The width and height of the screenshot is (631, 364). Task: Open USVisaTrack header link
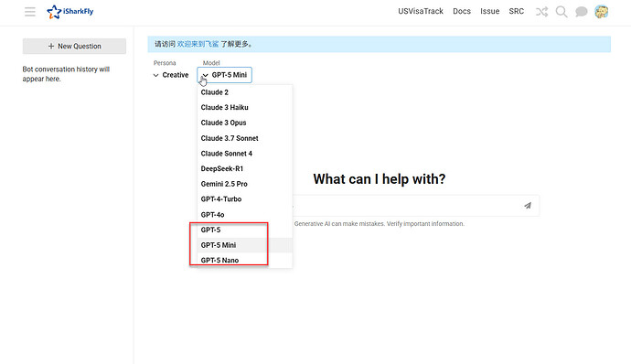(421, 11)
